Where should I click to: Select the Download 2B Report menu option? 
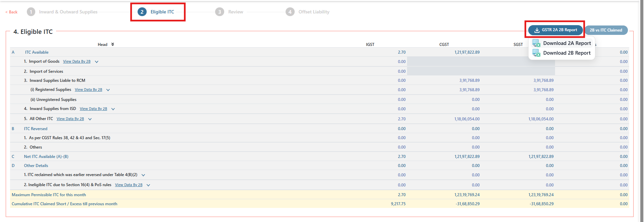567,53
